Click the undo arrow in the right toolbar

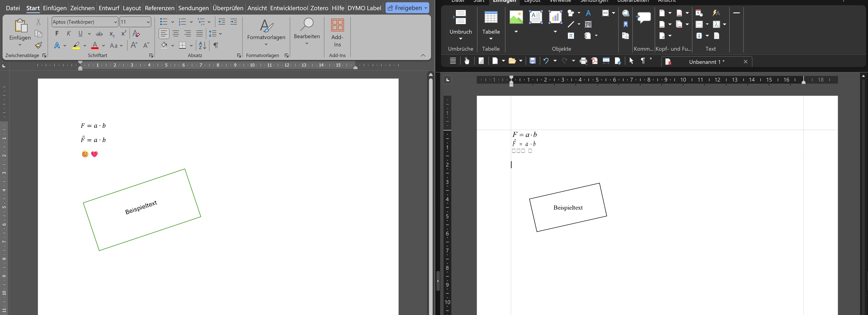(x=546, y=61)
